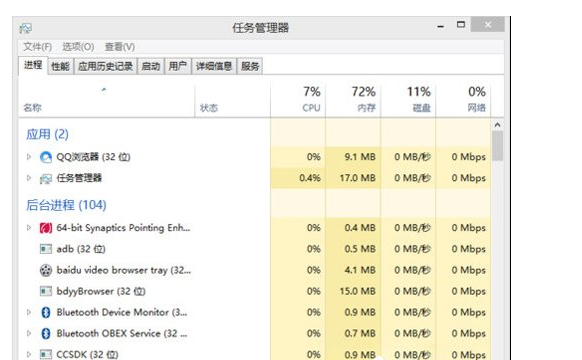Minimize the 任务管理器 window

441,26
